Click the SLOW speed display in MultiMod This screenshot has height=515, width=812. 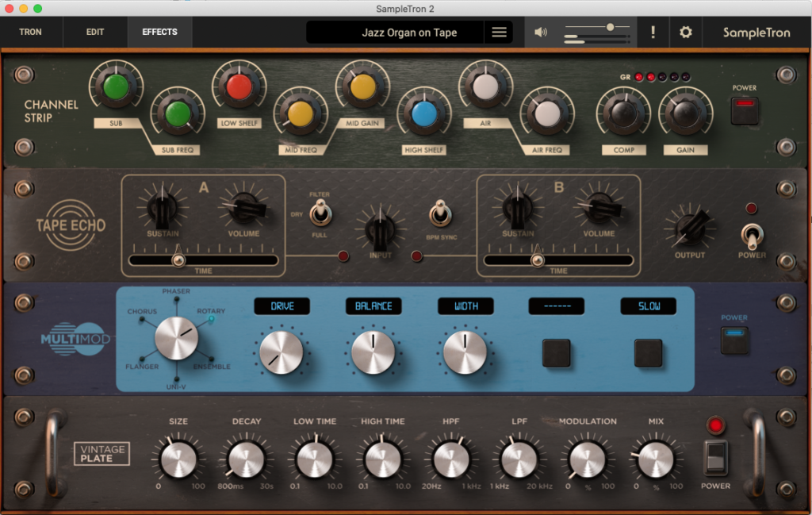pyautogui.click(x=648, y=306)
